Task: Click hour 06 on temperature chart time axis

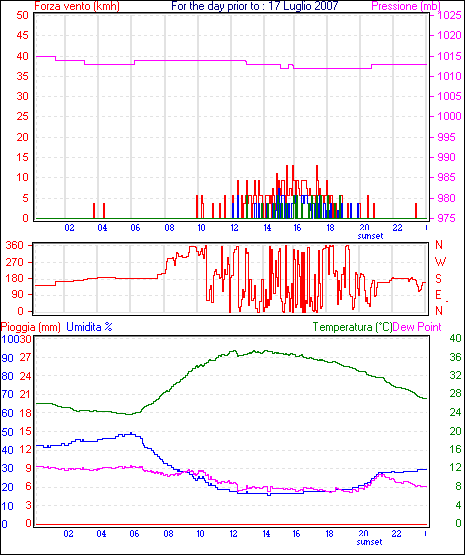Action: pos(134,533)
